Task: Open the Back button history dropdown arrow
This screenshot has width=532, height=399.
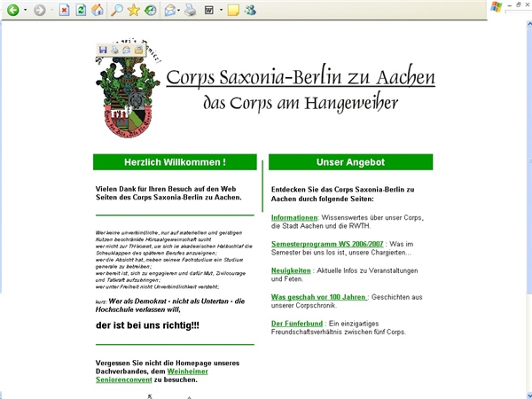Action: point(25,10)
